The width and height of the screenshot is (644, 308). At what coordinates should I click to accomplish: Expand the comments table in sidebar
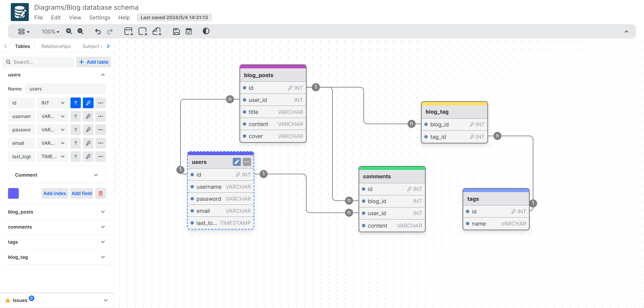[x=57, y=227]
